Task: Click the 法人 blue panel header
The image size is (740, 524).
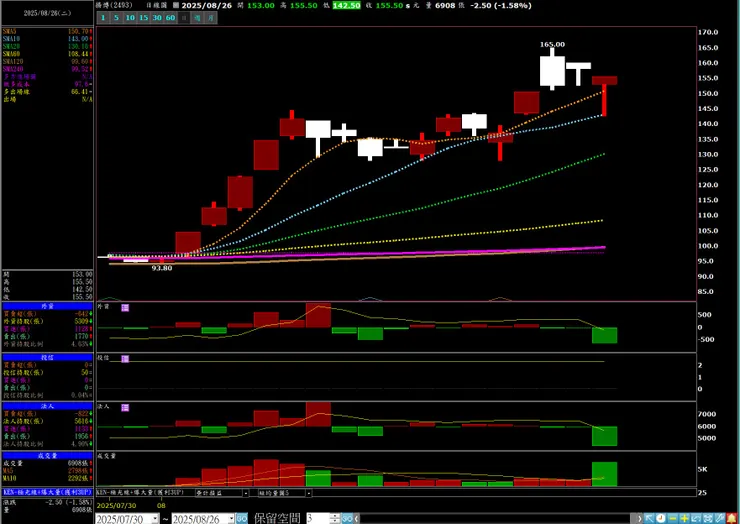Action: click(47, 406)
